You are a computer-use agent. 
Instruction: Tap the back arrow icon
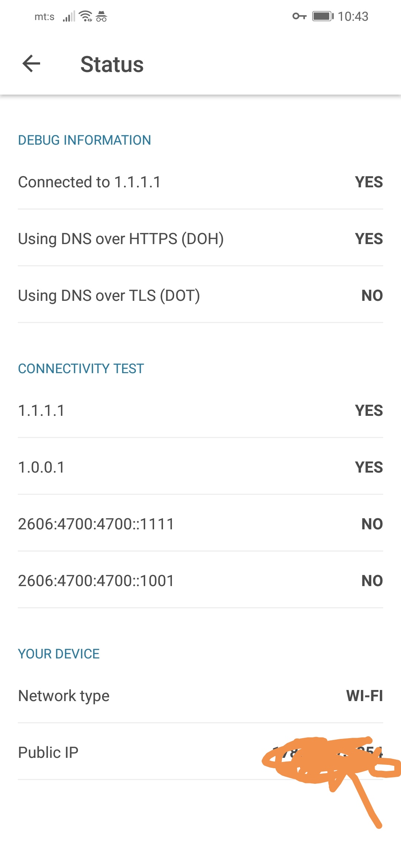[x=31, y=63]
